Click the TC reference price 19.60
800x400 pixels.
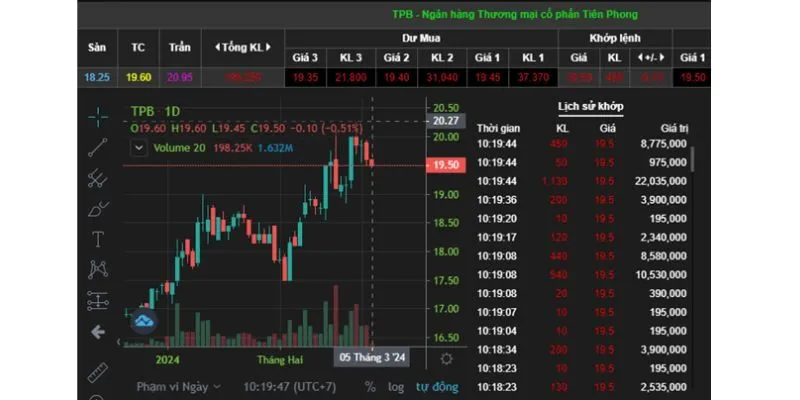coord(138,78)
